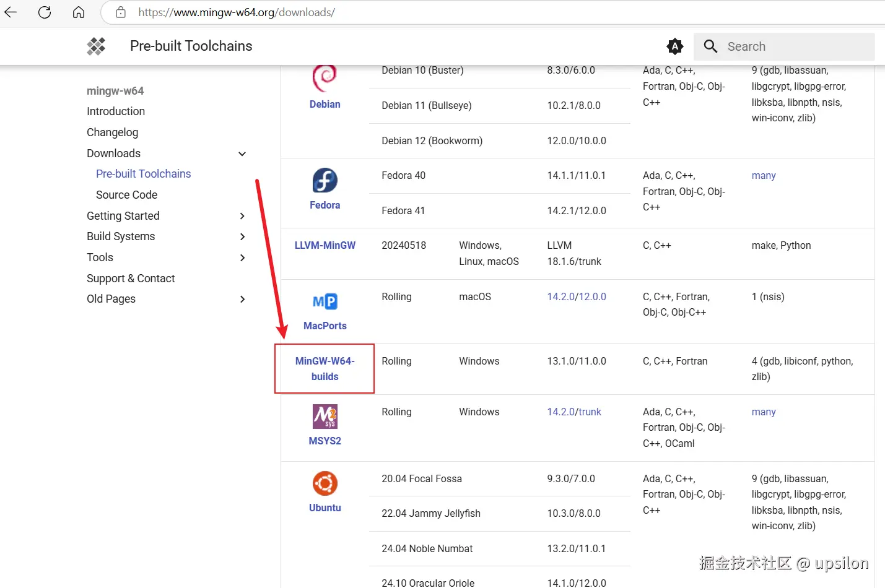Open the 14.2.0 version link for MacPorts
Viewport: 885px width, 588px height.
(x=560, y=297)
